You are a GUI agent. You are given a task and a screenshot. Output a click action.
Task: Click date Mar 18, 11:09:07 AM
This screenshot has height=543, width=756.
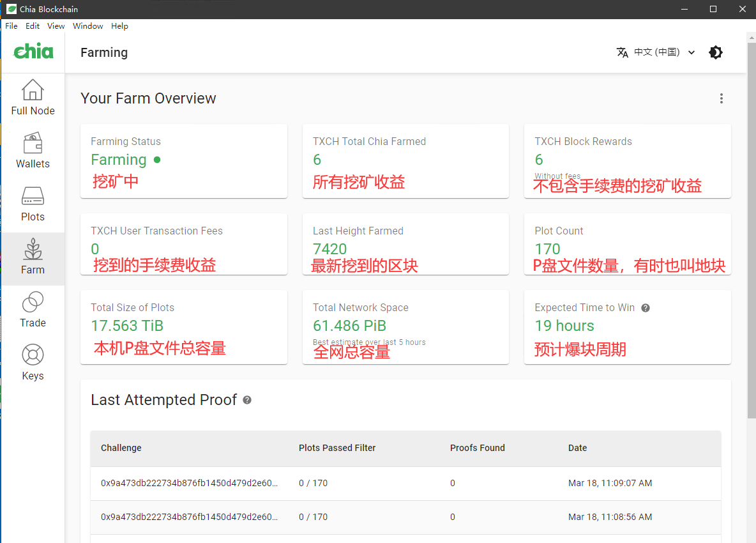610,483
